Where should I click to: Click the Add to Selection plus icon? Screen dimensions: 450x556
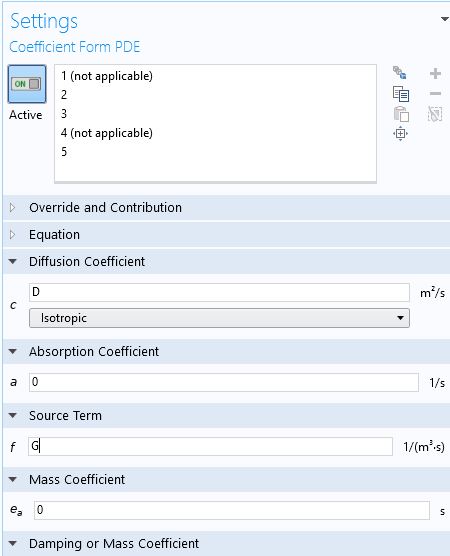[435, 73]
